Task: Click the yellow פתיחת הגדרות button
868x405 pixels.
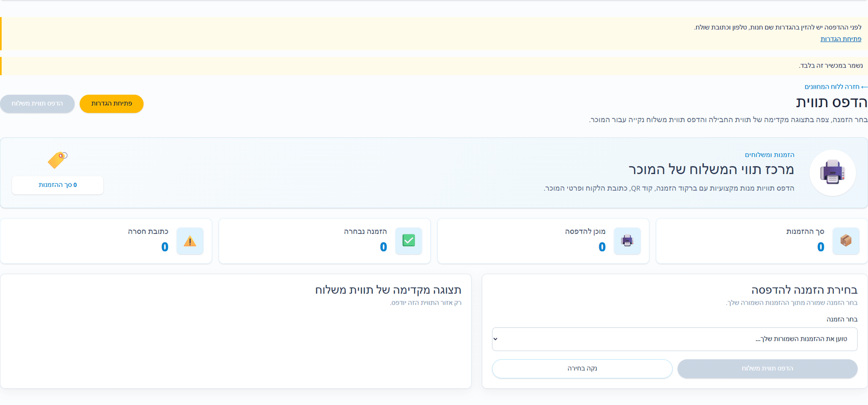Action: (x=112, y=104)
